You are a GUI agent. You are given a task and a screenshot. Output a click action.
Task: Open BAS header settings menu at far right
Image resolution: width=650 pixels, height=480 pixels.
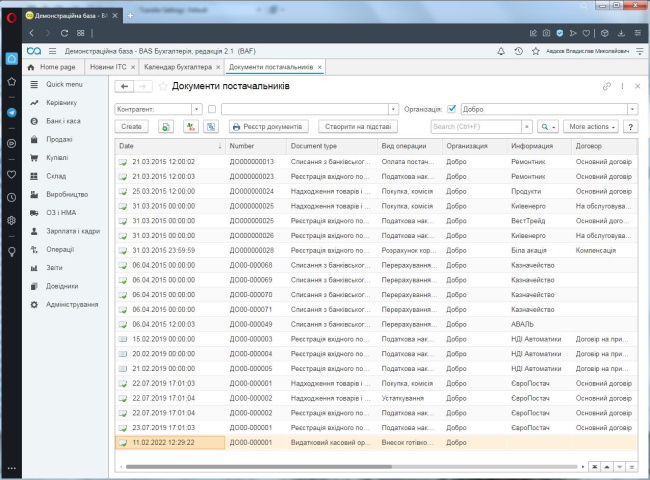click(x=640, y=51)
